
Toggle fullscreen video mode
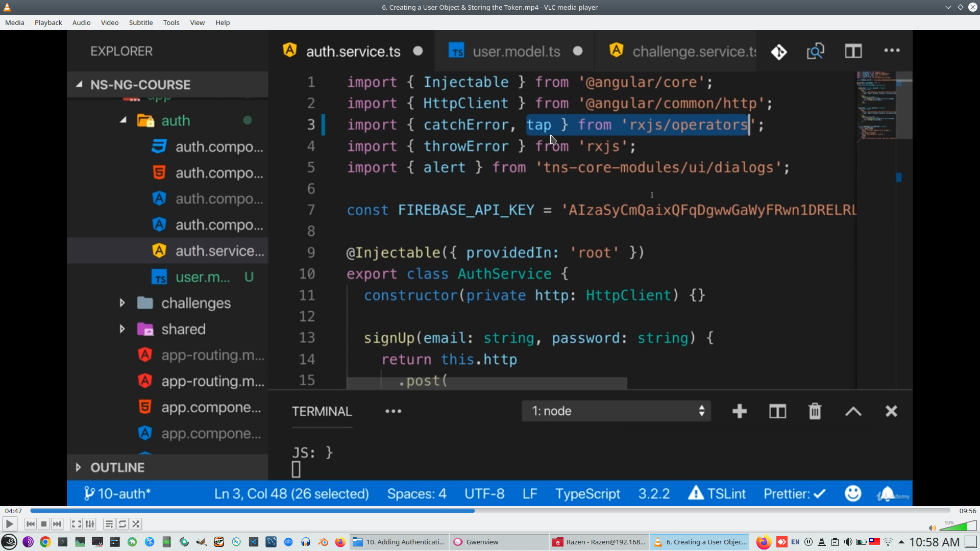[x=76, y=524]
